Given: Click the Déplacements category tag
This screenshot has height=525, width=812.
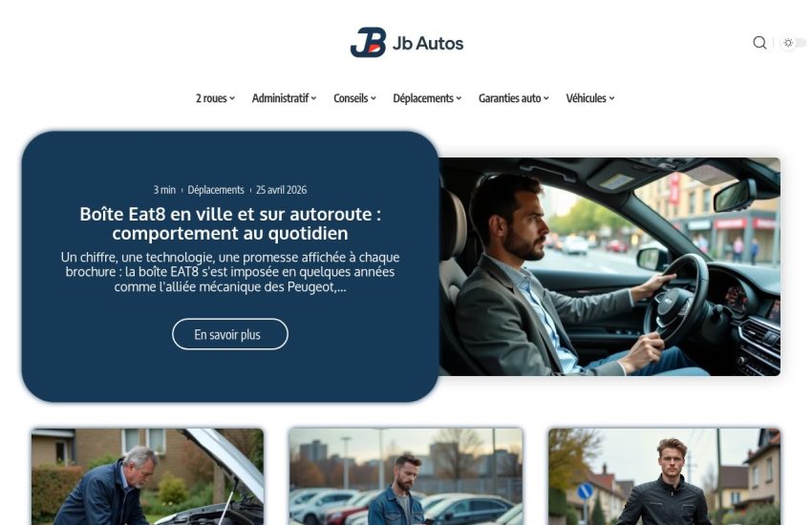Looking at the screenshot, I should [x=216, y=190].
